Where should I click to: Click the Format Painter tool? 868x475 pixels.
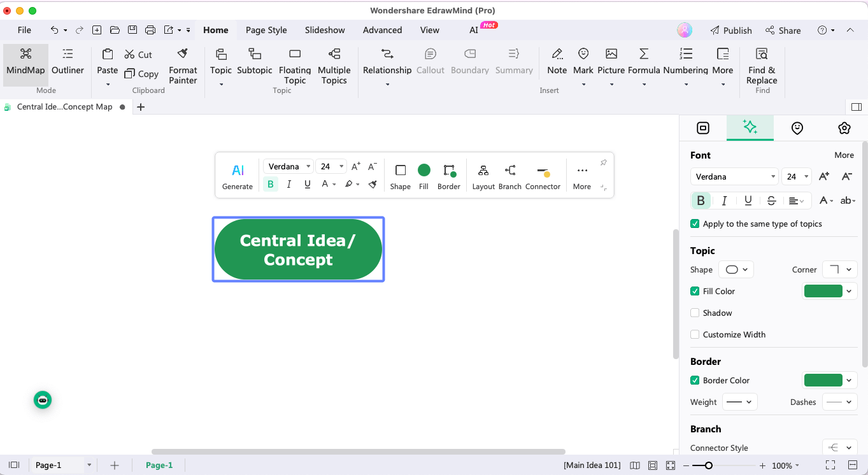183,66
